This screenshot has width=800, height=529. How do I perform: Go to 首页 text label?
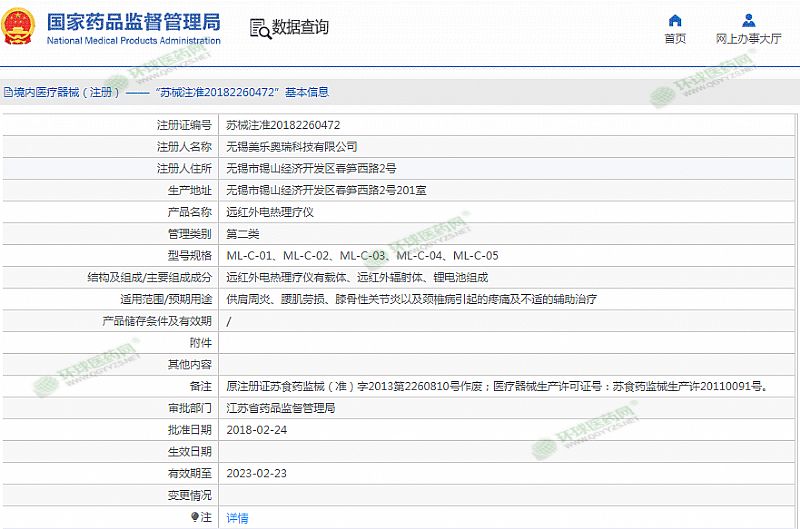(675, 39)
